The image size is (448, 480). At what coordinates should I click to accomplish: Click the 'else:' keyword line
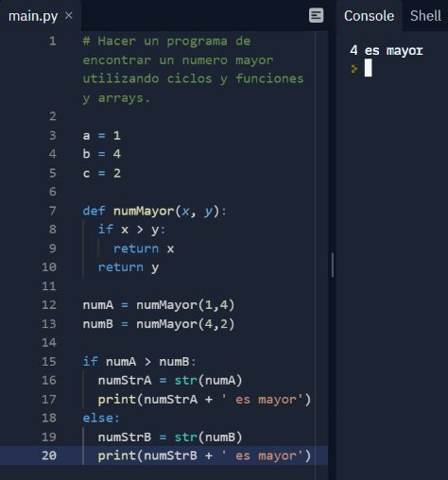(x=101, y=418)
